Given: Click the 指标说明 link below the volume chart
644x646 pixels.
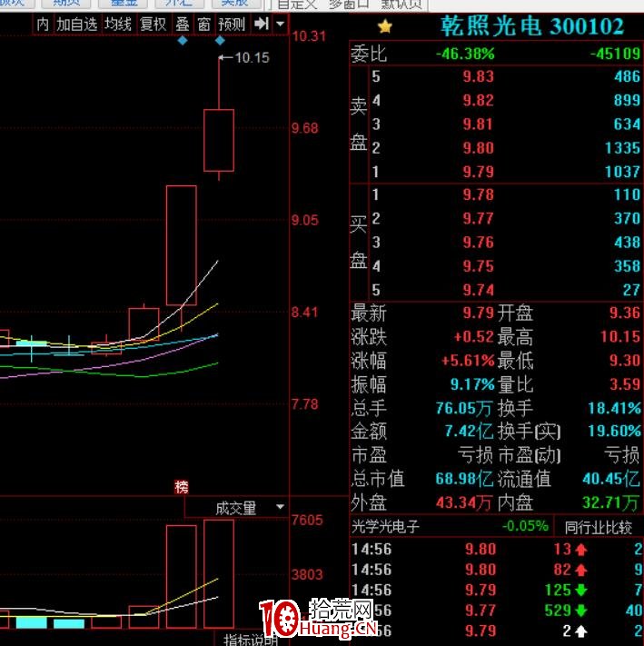Looking at the screenshot, I should 251,640.
